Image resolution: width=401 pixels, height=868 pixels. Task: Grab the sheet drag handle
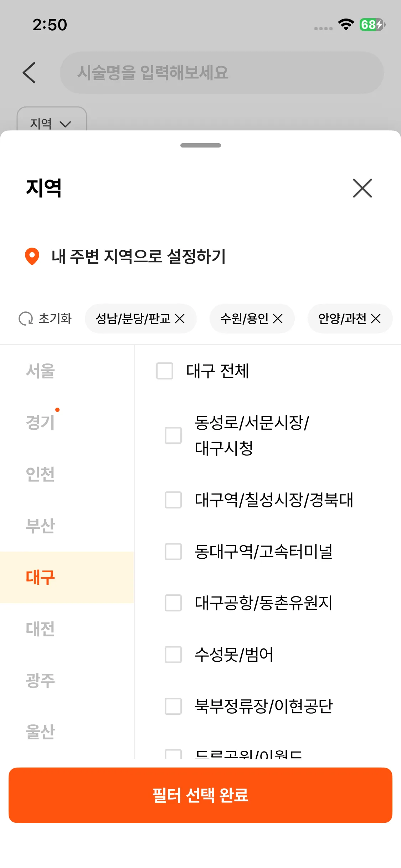[x=200, y=145]
